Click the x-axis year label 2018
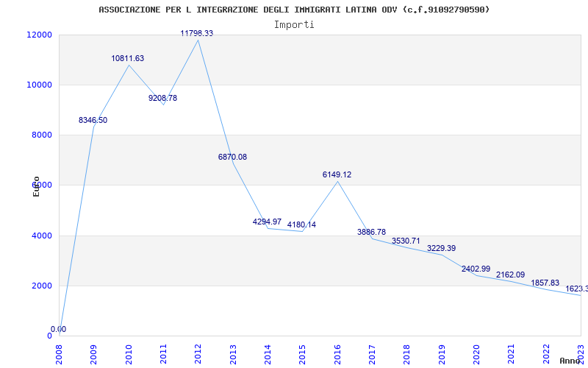Screen dimensions: 588x368 pyautogui.click(x=407, y=354)
